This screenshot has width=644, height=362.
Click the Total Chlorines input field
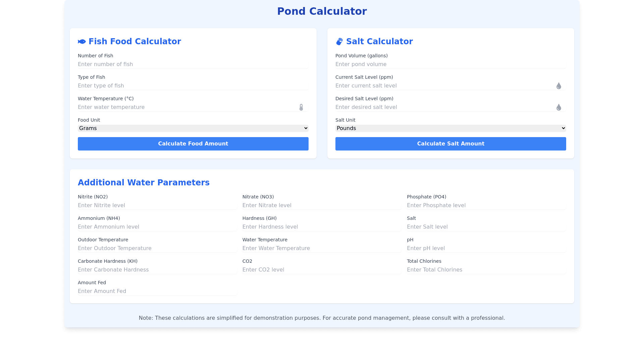point(486,270)
